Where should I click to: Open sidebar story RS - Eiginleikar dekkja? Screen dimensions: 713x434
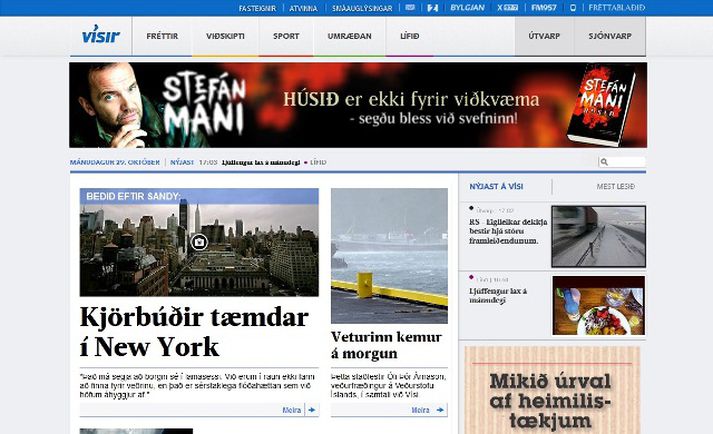click(508, 232)
